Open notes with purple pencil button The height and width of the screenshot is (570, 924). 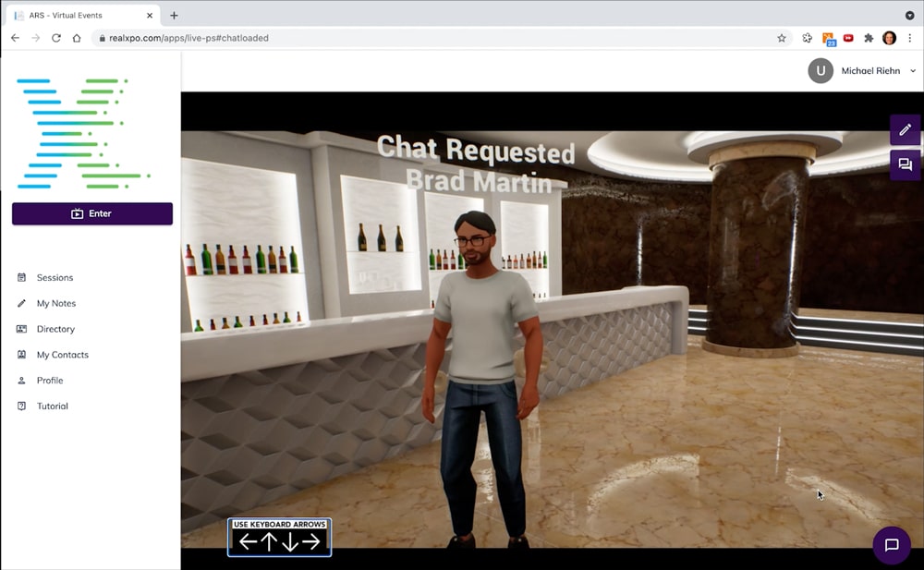click(x=905, y=129)
